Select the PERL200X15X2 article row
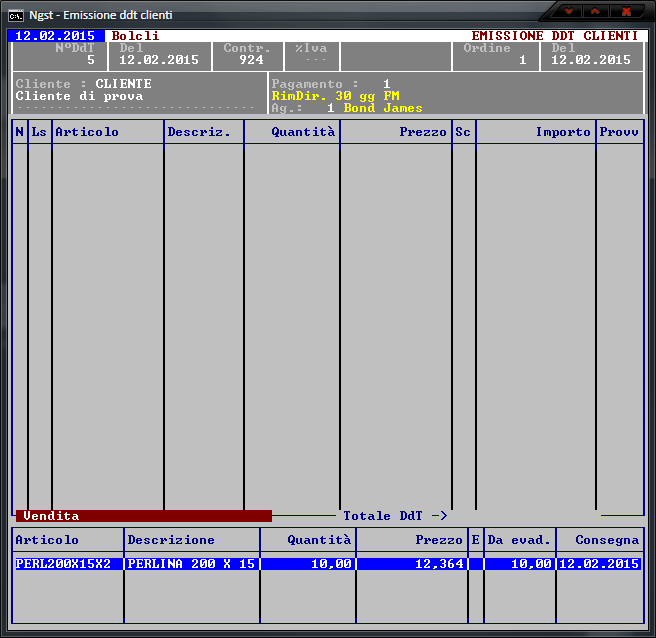Screen dimensions: 656x638 pyautogui.click(x=68, y=564)
